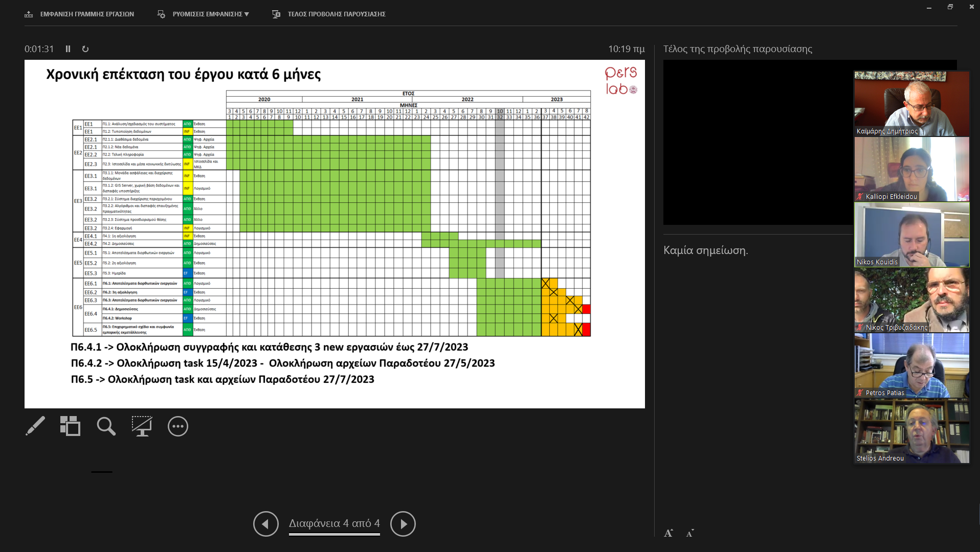Screen dimensions: 980x552
Task: Click Εμφάνιση Γραμμής Εργασιών menu item
Action: (80, 14)
